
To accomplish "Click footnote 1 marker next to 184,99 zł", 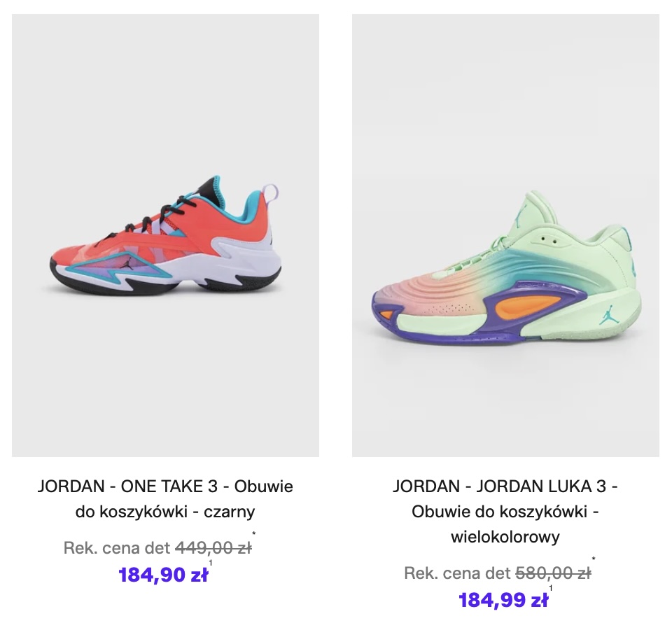I will [x=551, y=588].
